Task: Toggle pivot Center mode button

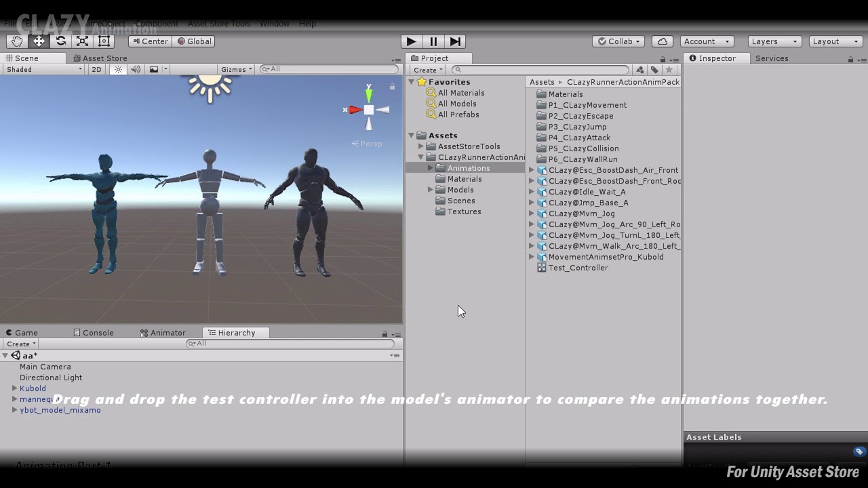Action: [x=150, y=41]
